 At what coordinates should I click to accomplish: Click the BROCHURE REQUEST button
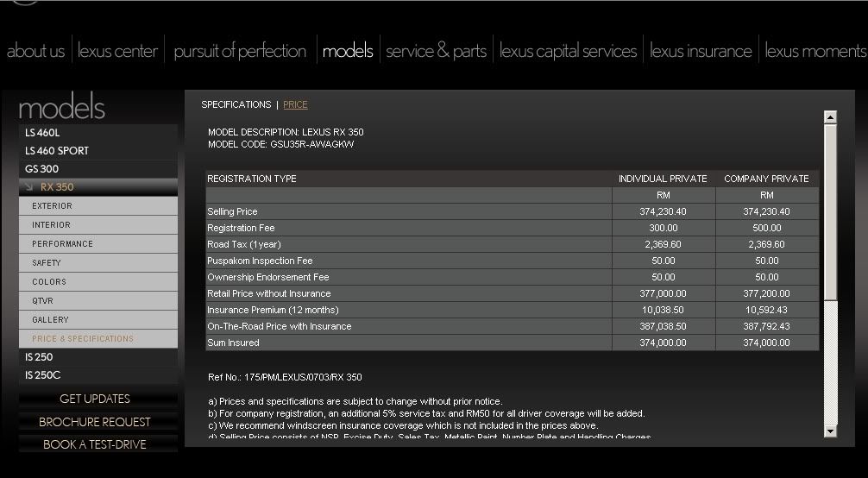point(95,422)
